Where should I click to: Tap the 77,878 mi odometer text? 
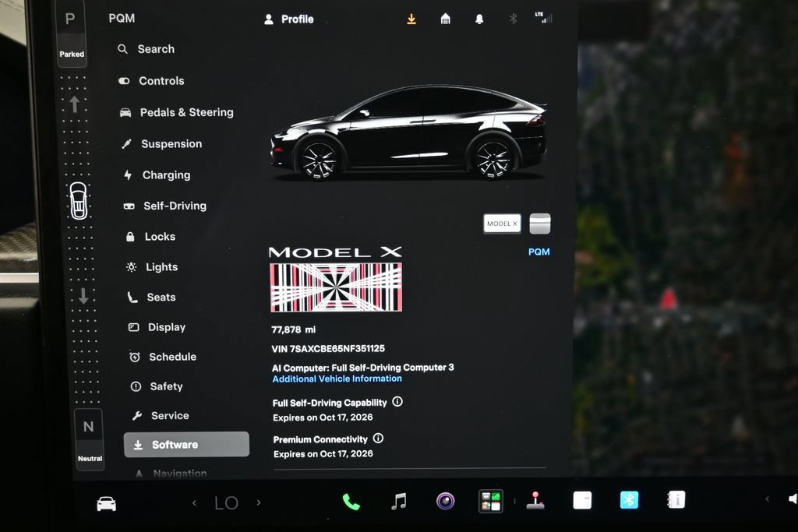tap(294, 329)
